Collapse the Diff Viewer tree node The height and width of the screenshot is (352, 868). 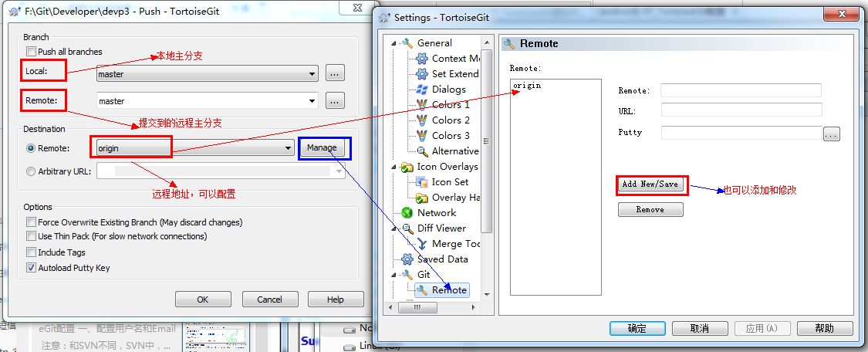coord(394,228)
